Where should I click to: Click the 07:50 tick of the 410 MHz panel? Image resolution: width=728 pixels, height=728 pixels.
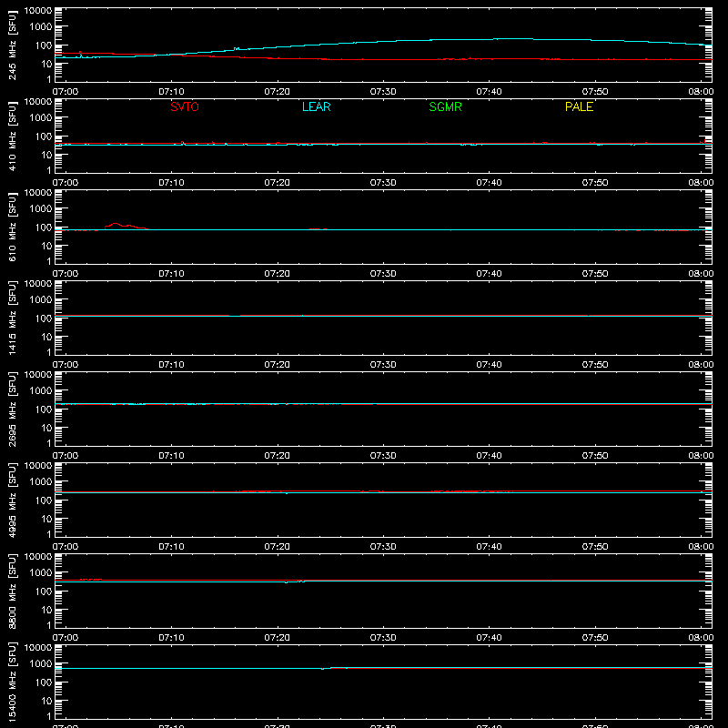click(595, 183)
